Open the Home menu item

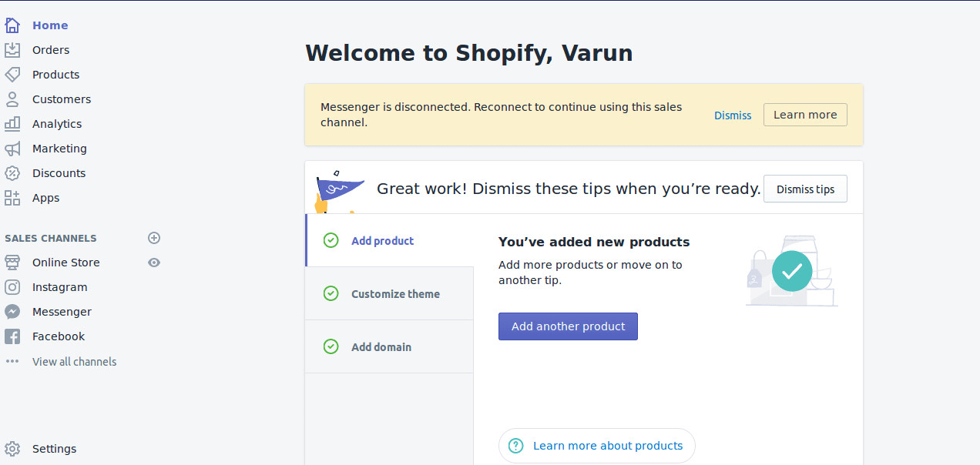(x=50, y=25)
